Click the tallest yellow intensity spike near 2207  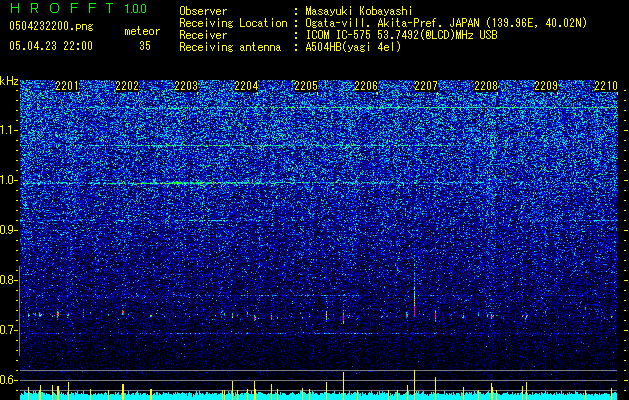(414, 385)
